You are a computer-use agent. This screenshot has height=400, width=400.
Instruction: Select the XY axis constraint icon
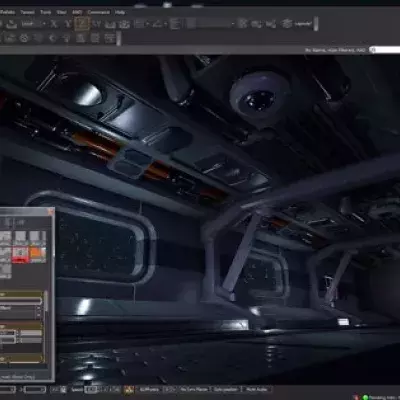point(96,24)
